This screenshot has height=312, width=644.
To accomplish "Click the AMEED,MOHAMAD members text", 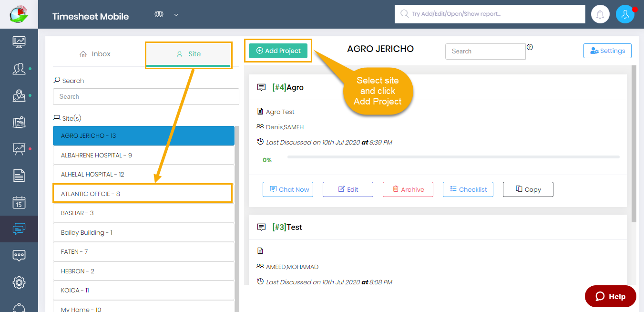I will pos(292,267).
